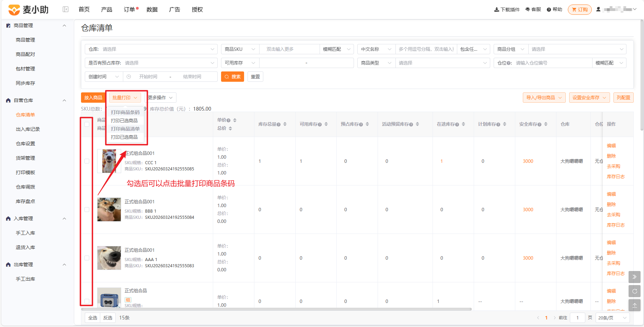Sort by 安全库存 column arrows
644x327 pixels.
[546, 124]
